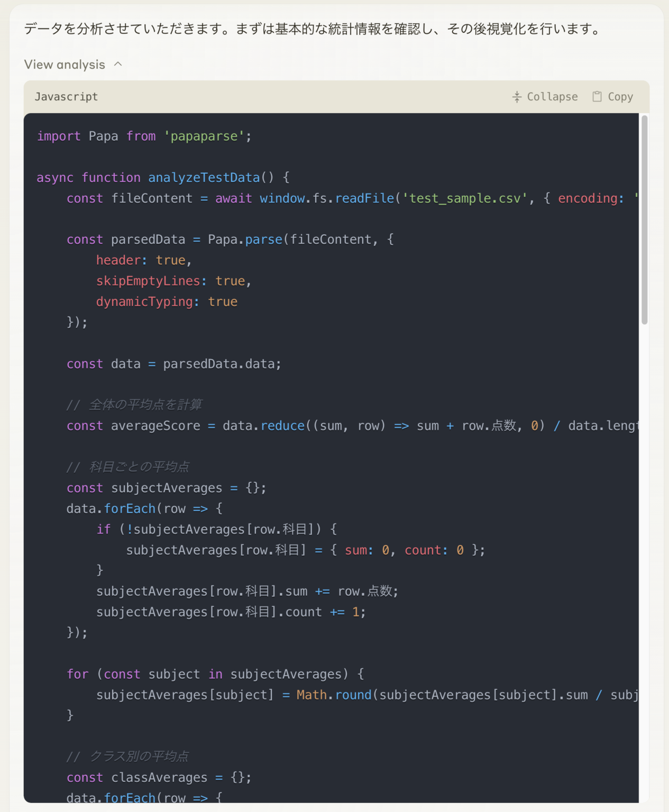Click the クラス別の平均点 comment line
This screenshot has height=812, width=669.
point(138,756)
